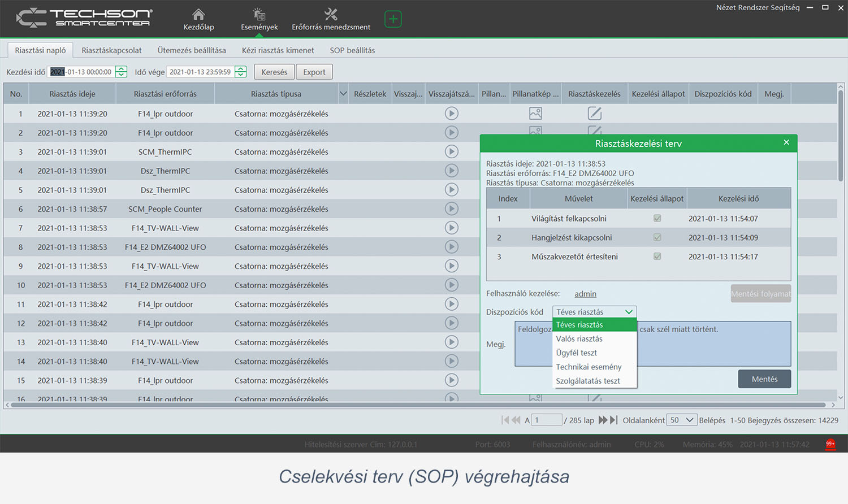Play back the recording for row 1

(x=451, y=114)
